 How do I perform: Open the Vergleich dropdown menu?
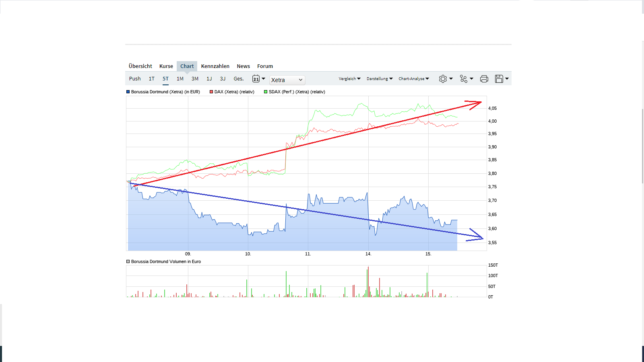point(350,79)
